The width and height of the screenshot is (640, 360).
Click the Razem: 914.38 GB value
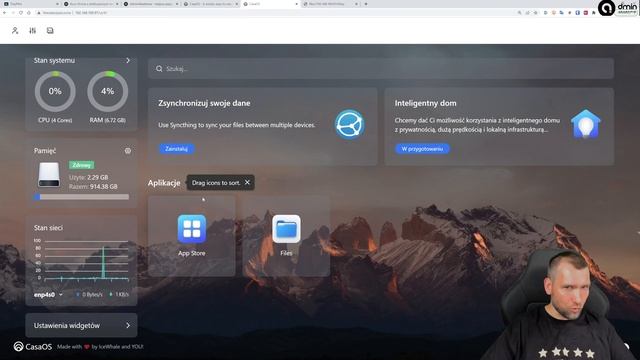(93, 187)
